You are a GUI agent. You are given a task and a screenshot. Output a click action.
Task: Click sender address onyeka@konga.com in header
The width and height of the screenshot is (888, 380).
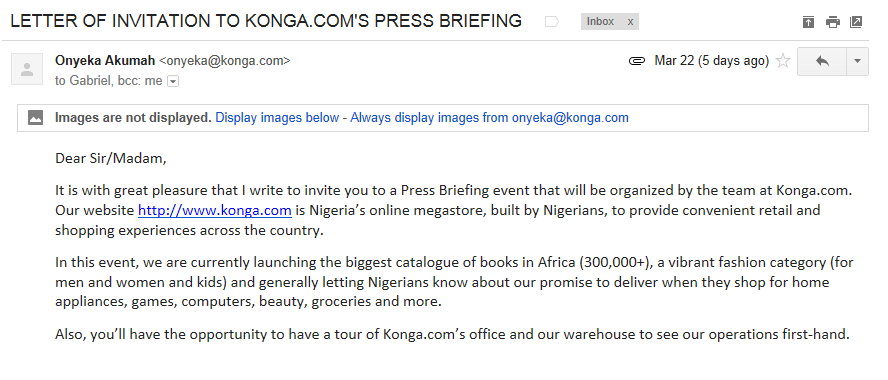(x=225, y=61)
